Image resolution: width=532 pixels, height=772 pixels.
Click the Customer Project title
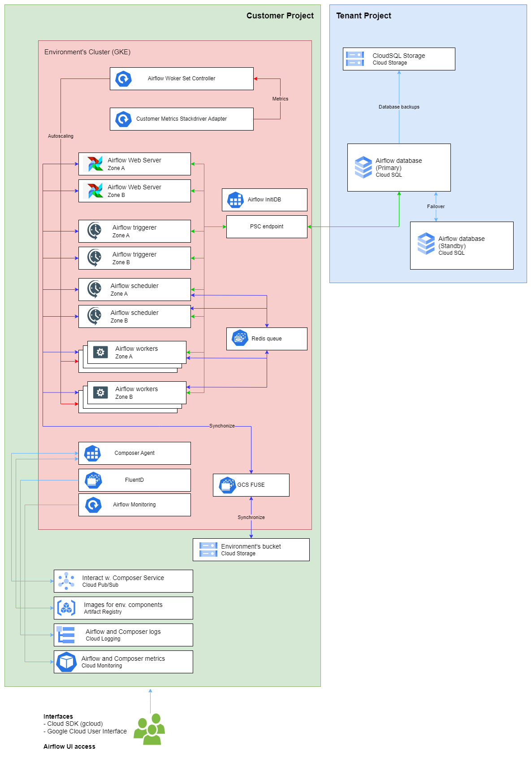click(280, 16)
